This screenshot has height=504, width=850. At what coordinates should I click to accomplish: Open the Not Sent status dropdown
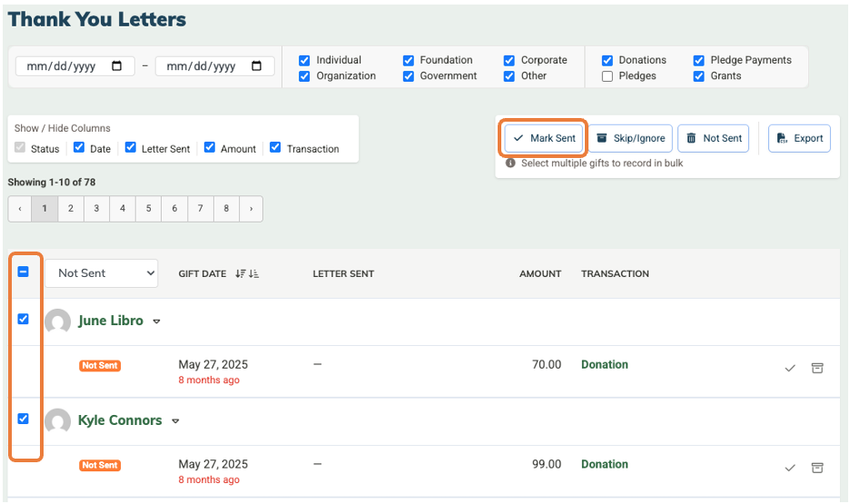tap(101, 273)
